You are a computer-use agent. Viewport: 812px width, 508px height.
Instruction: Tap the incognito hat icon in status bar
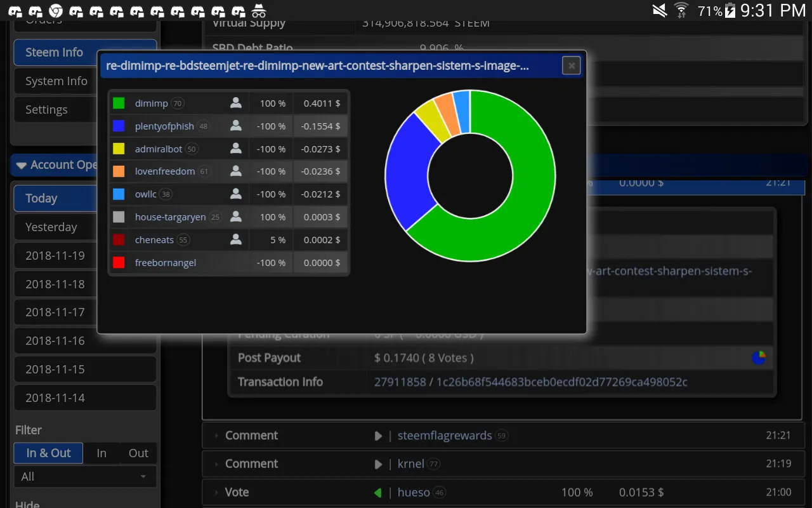[x=258, y=10]
